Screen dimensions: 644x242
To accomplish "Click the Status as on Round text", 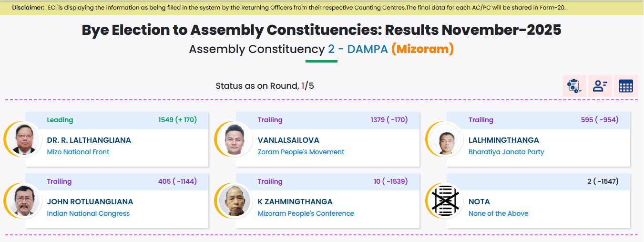I will point(256,86).
